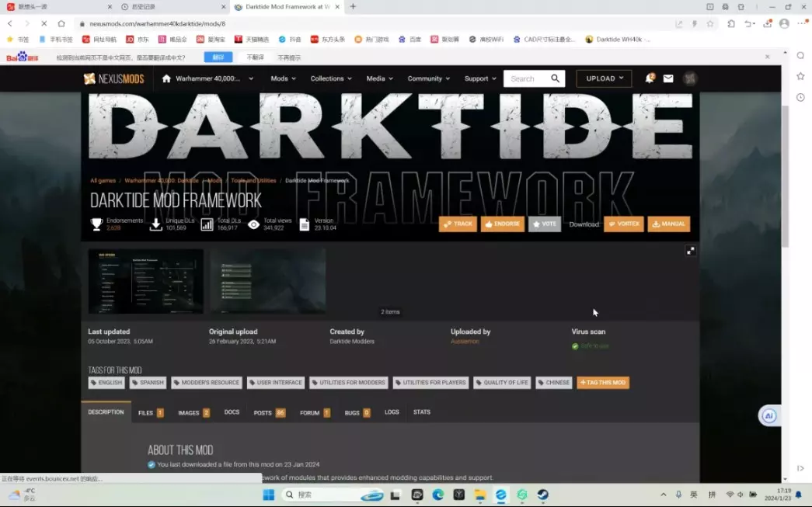Open Steam from the taskbar
The image size is (812, 507).
pyautogui.click(x=542, y=495)
